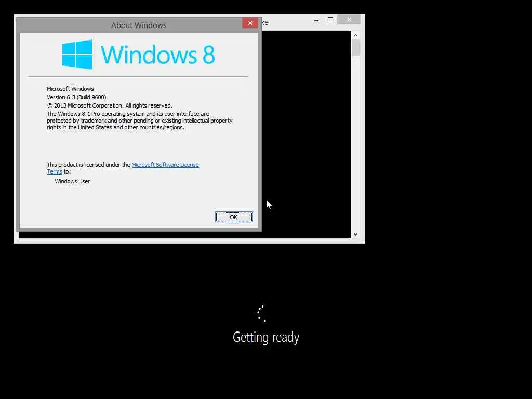532x399 pixels.
Task: Click the 'Version 6.3 (Build 9600)' text
Action: click(x=76, y=97)
